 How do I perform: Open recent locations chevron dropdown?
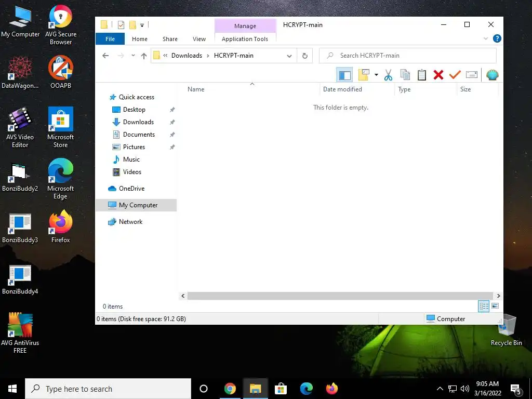click(x=133, y=56)
